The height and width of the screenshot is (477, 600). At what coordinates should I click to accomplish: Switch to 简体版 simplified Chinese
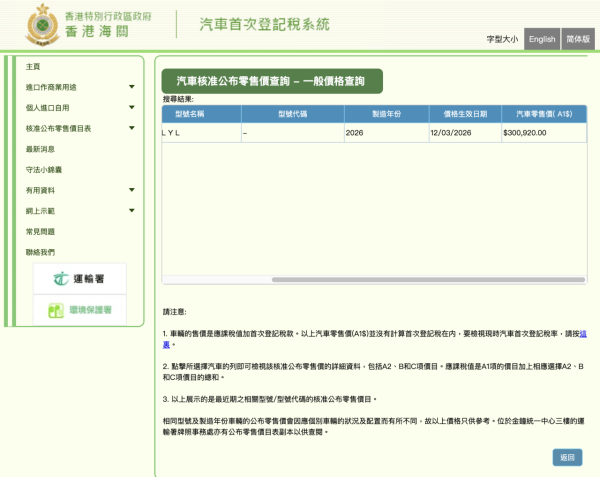[578, 39]
